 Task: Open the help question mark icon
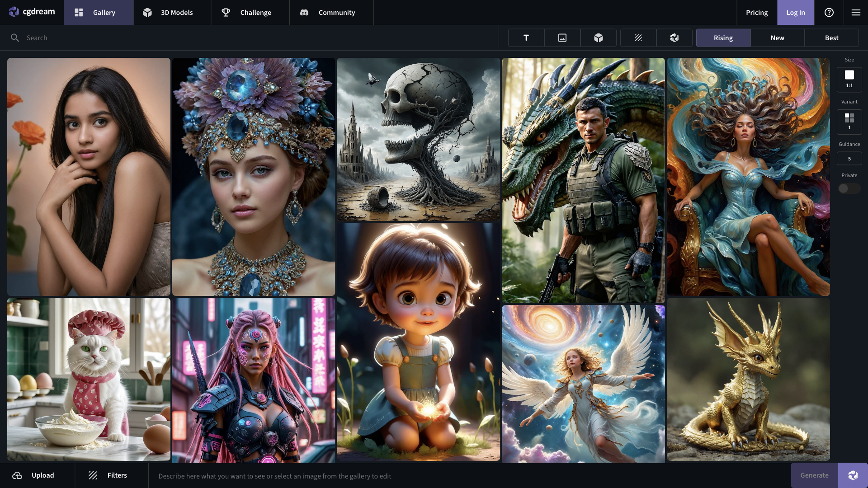pos(829,12)
